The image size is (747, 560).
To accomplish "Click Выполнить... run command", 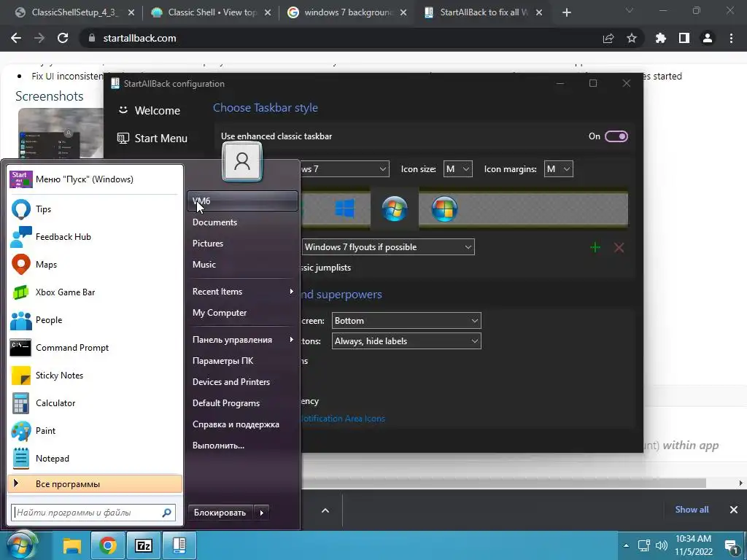I will click(x=242, y=446).
